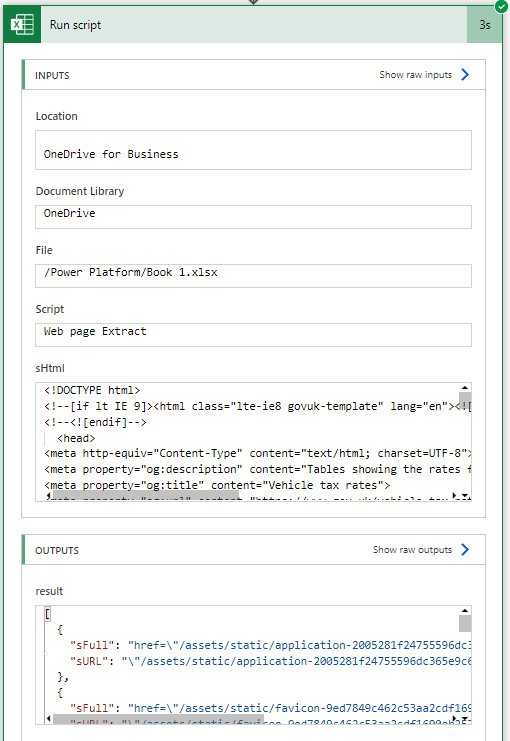
Task: Open raw inputs via chevron arrow
Action: click(x=465, y=75)
